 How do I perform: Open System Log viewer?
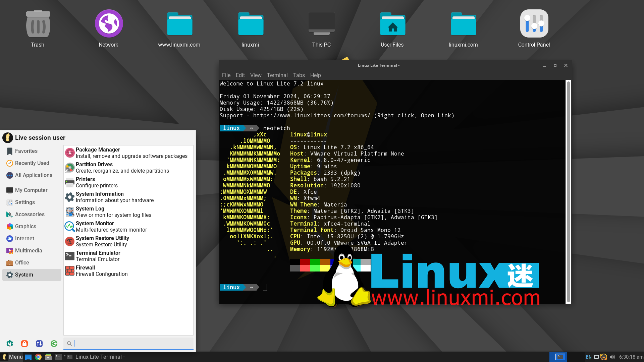tap(128, 212)
